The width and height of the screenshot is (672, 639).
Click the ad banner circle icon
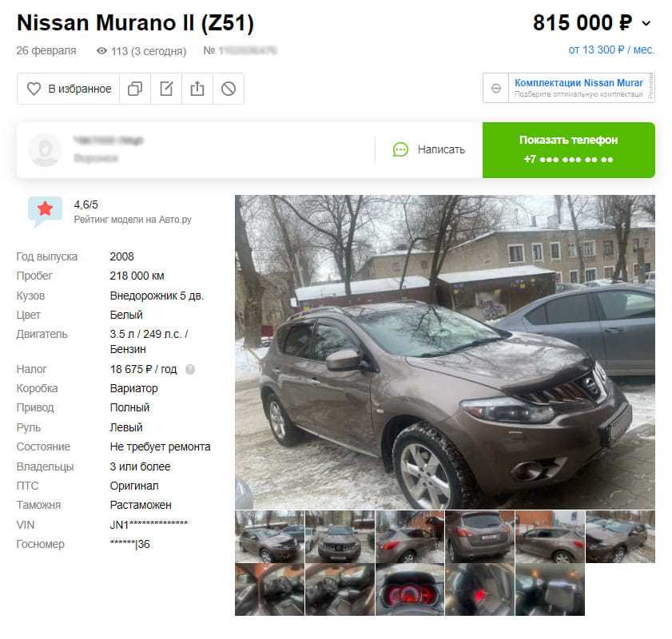(496, 88)
